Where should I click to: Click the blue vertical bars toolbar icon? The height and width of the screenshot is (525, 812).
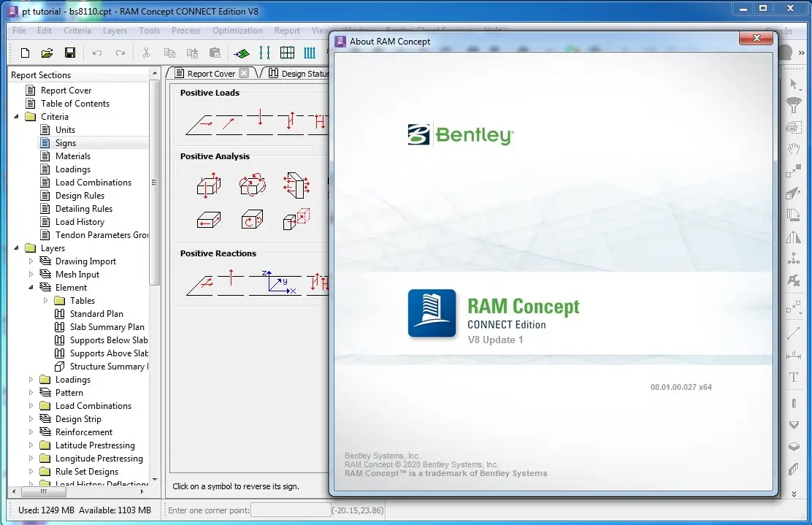point(310,53)
